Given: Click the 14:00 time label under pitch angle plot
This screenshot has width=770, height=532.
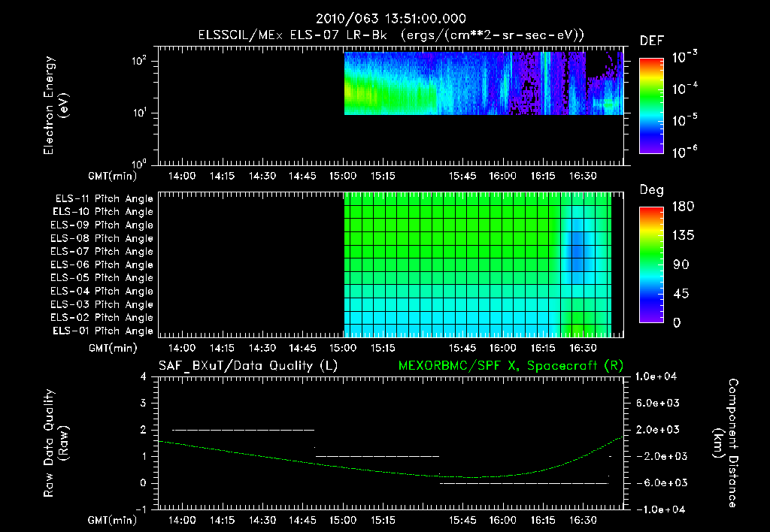Looking at the screenshot, I should coord(182,348).
